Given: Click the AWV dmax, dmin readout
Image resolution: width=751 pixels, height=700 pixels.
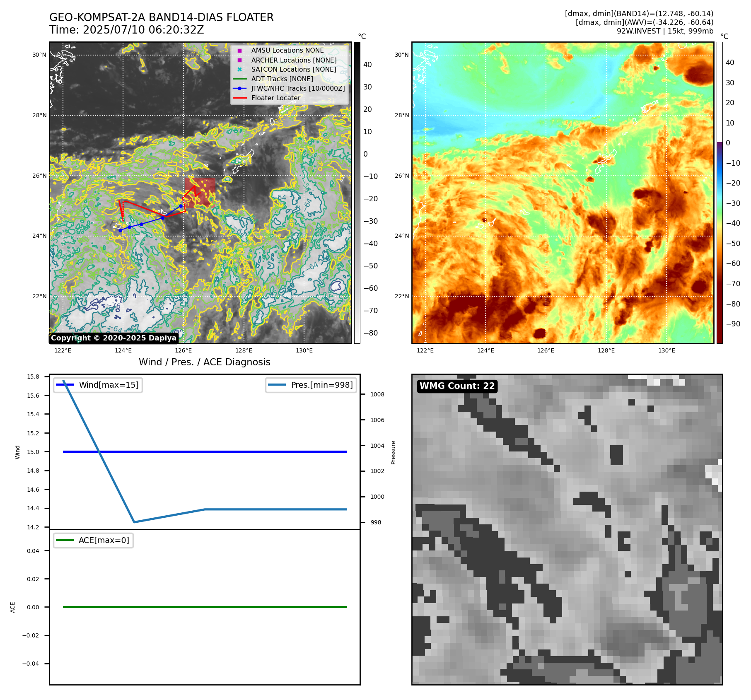Looking at the screenshot, I should 645,22.
